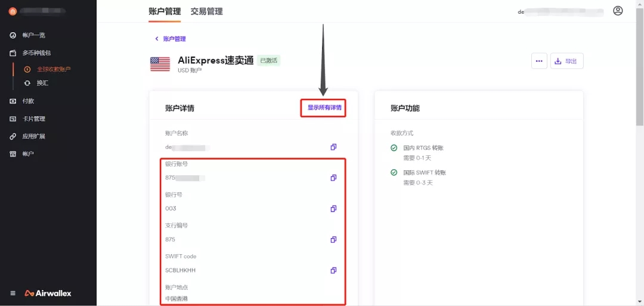The image size is (644, 306).
Task: Click the orange organization avatar top left
Action: point(13,11)
